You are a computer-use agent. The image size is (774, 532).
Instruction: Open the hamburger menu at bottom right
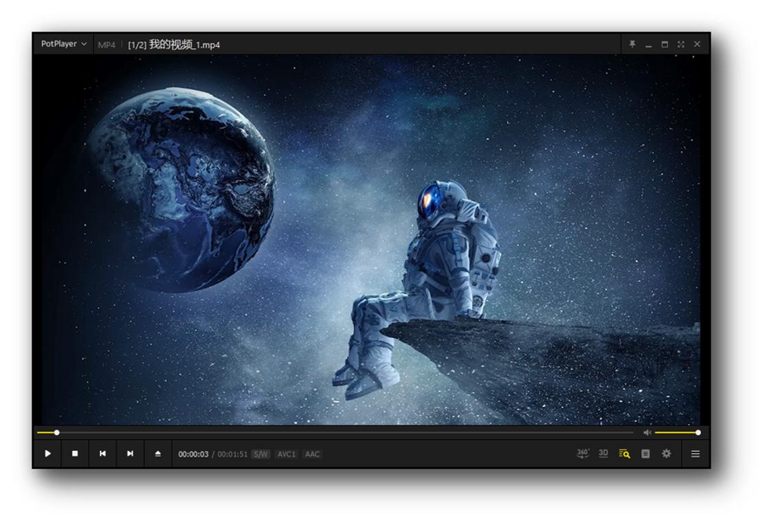(695, 454)
